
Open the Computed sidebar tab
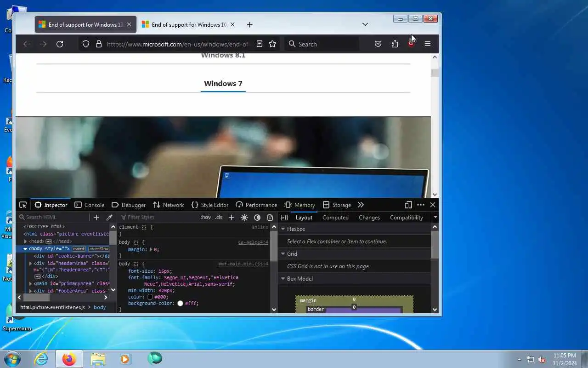coord(335,217)
